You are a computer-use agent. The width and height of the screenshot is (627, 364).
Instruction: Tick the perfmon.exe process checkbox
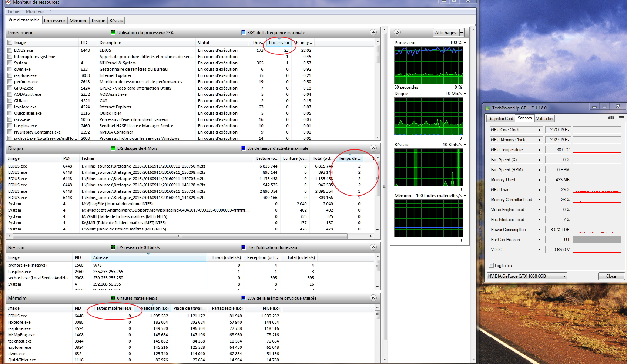(x=10, y=82)
